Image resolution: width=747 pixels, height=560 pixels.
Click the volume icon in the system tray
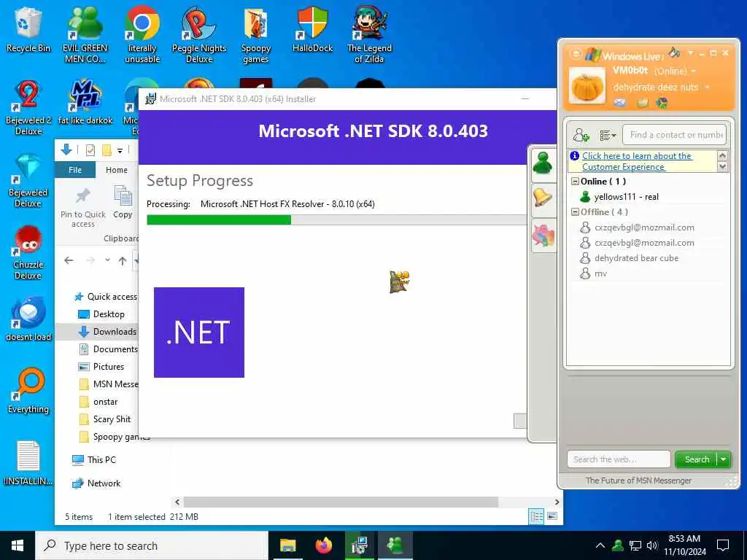pos(652,545)
